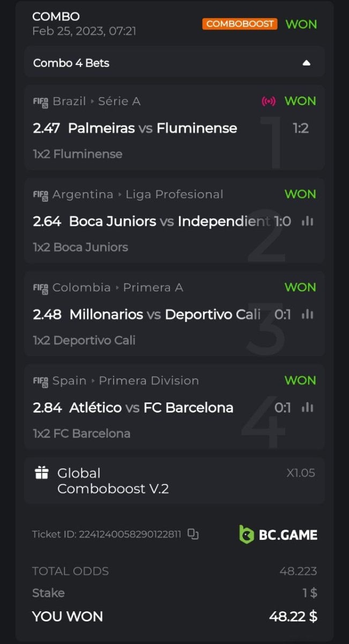Open the Palmeiras vs Fluminense match
This screenshot has width=349, height=644.
pos(153,128)
